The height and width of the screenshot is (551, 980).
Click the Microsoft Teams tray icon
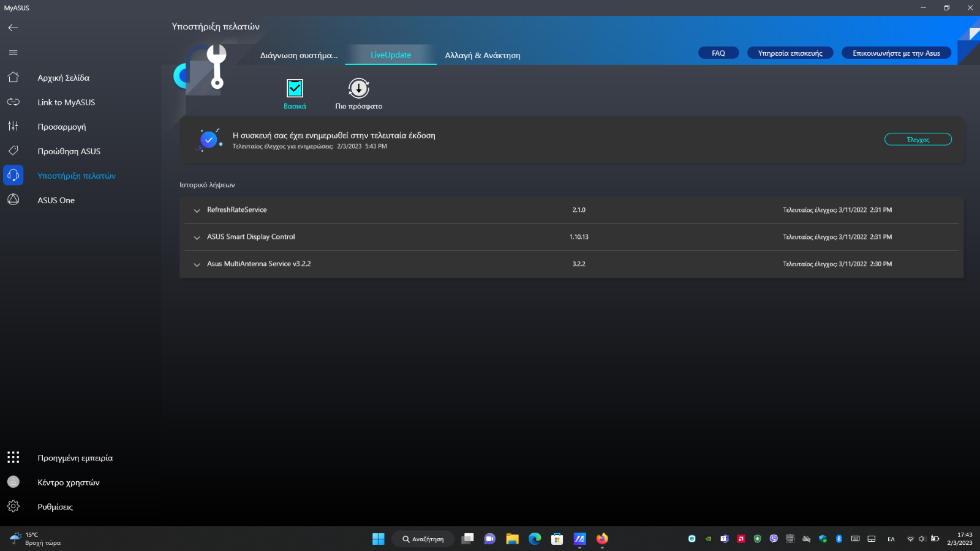725,539
